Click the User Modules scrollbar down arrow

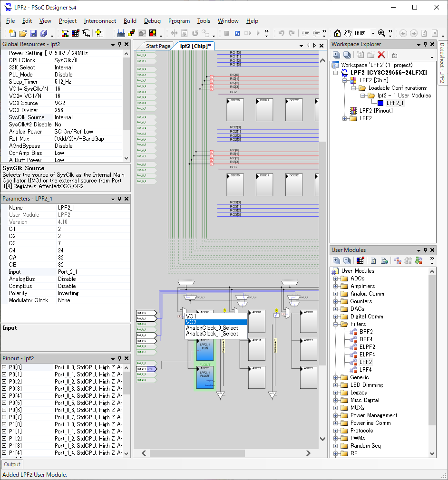pyautogui.click(x=432, y=454)
